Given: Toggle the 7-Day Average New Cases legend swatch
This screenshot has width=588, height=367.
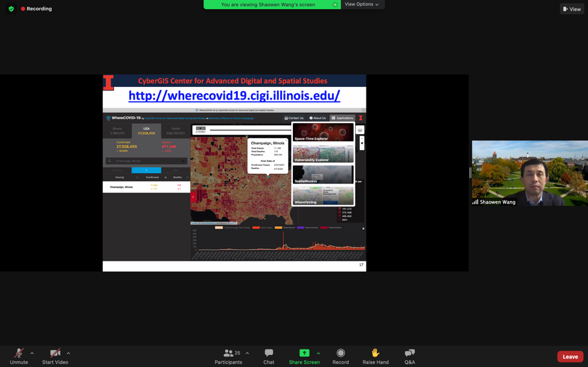Looking at the screenshot, I should click(x=219, y=228).
